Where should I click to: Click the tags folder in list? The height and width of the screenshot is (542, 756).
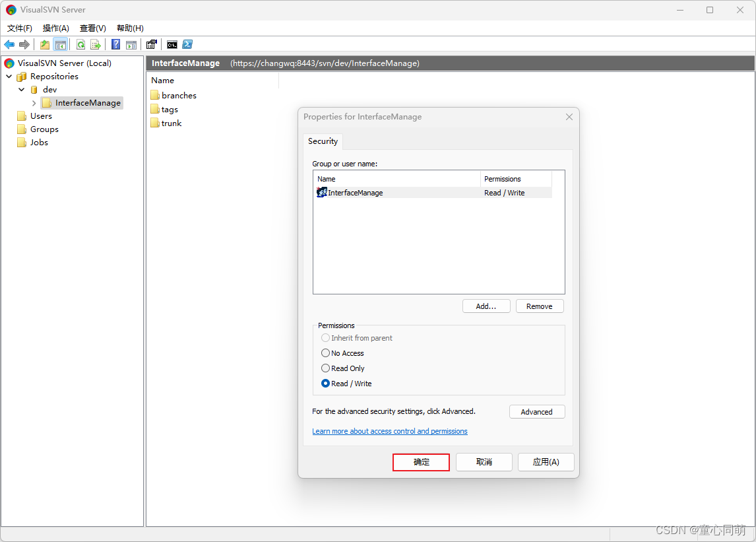click(x=170, y=110)
